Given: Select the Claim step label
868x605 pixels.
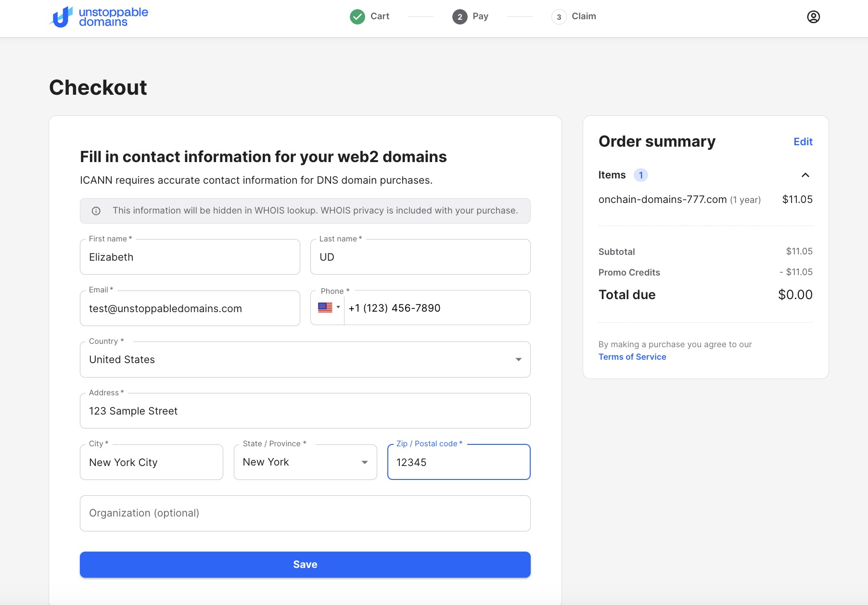Looking at the screenshot, I should pyautogui.click(x=584, y=16).
